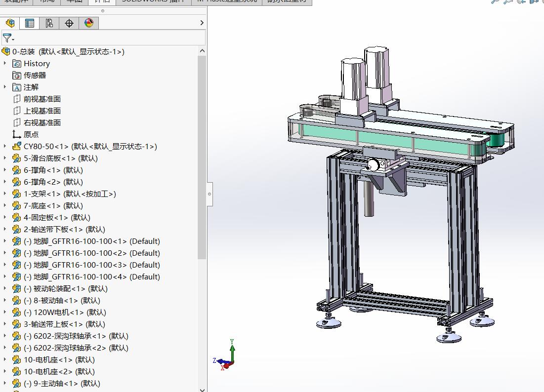This screenshot has width=544, height=392.
Task: Expand the CY80-50<1> component node
Action: coord(5,146)
